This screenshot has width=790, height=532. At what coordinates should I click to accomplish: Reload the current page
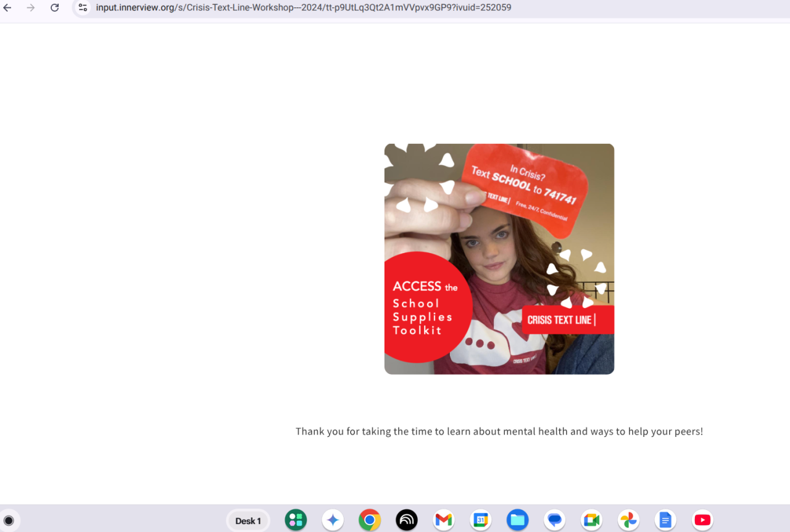[54, 7]
